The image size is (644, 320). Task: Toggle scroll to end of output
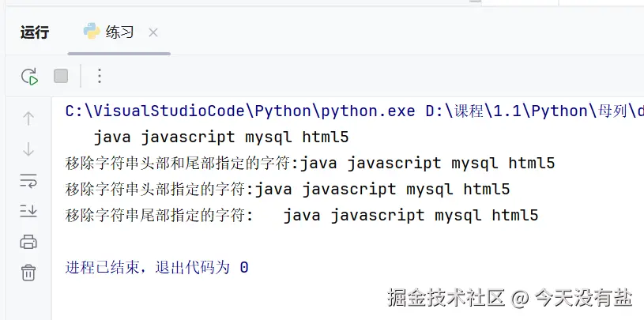pyautogui.click(x=28, y=211)
